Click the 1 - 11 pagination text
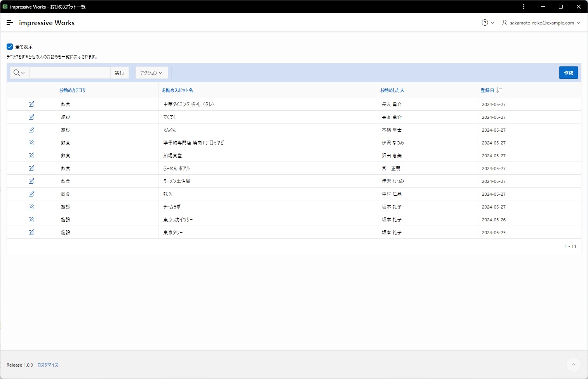The image size is (588, 379). pyautogui.click(x=570, y=246)
